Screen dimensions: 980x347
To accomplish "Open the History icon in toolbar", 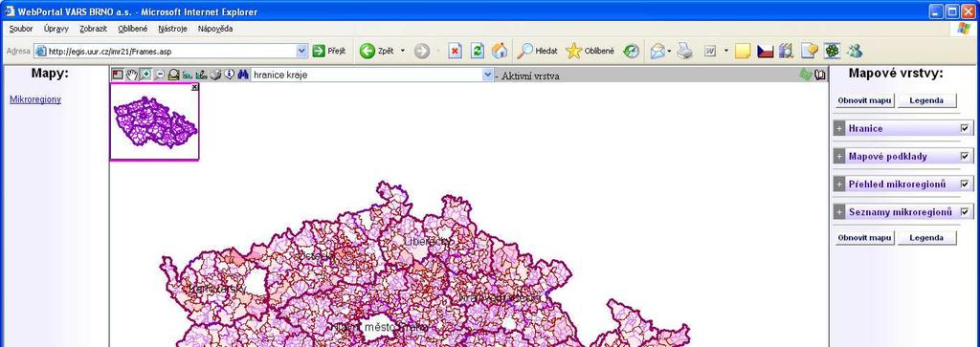I will click(x=632, y=52).
